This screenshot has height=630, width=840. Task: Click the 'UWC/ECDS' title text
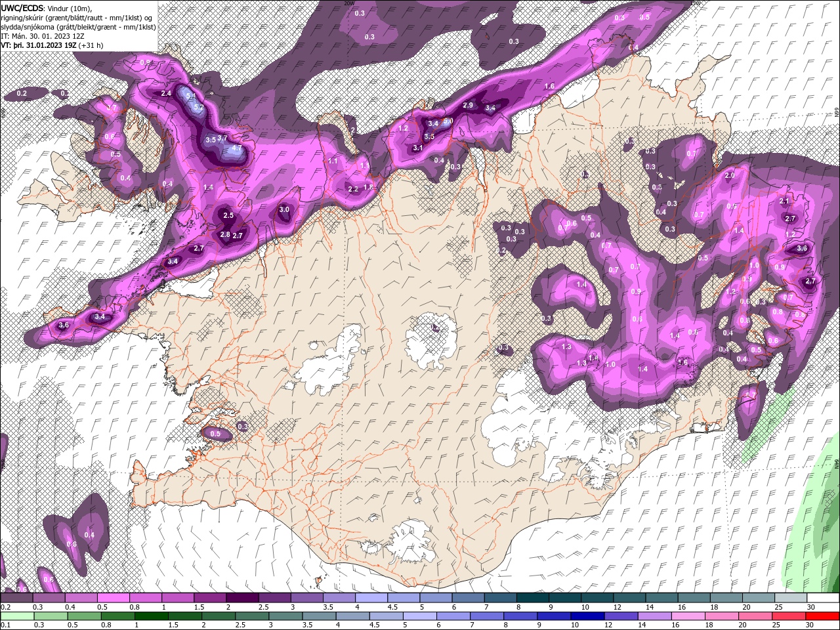[x=22, y=7]
